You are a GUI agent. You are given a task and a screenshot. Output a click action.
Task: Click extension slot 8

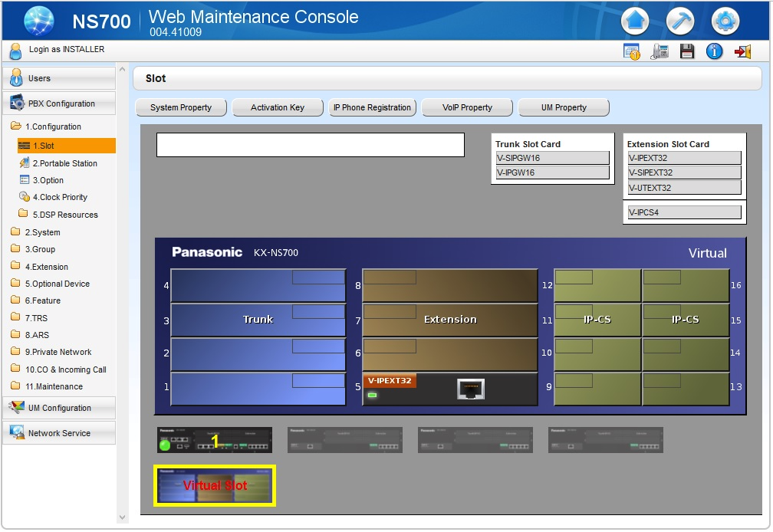point(449,286)
